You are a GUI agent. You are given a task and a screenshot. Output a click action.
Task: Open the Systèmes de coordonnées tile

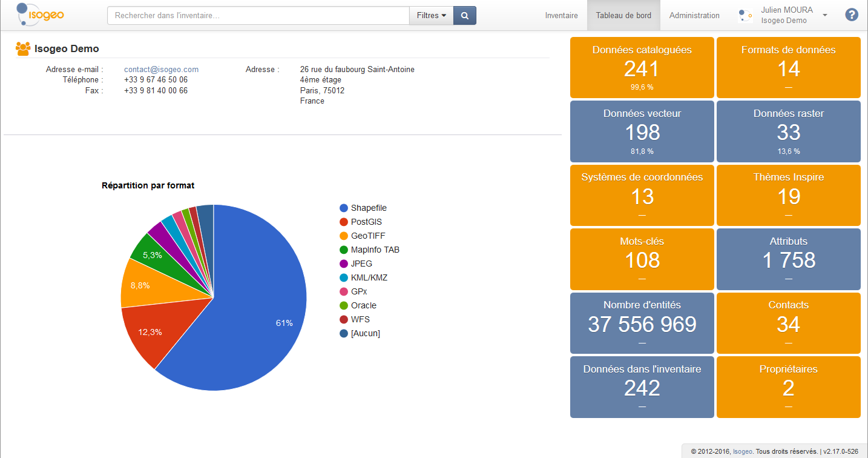click(x=642, y=195)
